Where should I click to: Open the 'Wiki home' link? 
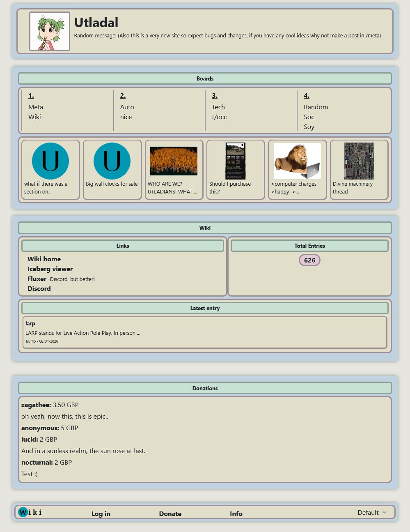[x=44, y=259]
